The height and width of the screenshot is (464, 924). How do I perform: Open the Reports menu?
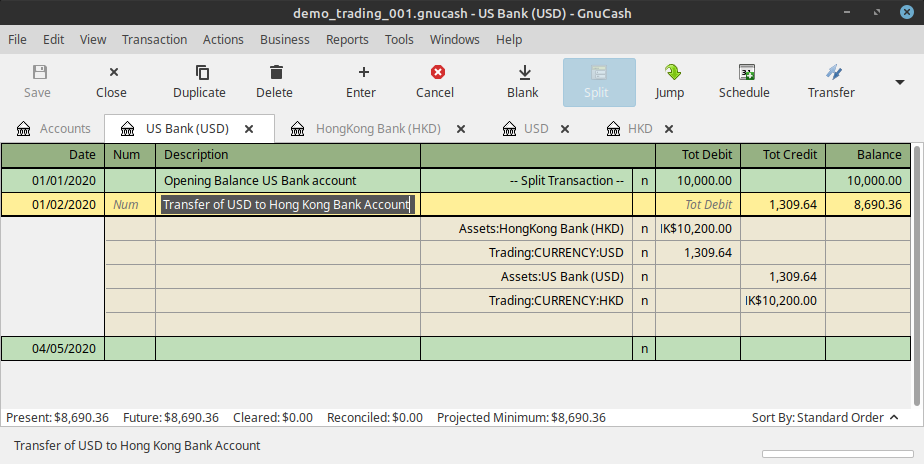click(347, 39)
